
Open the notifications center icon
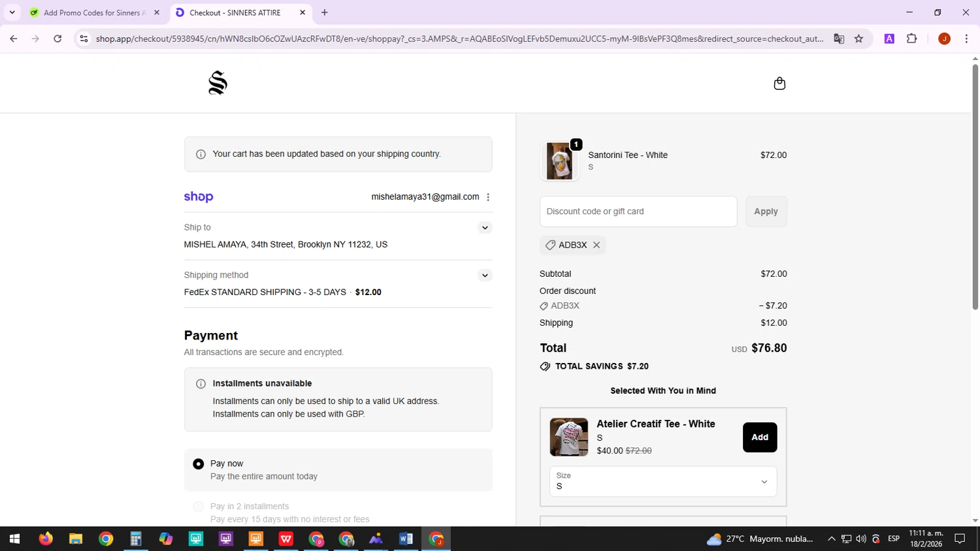click(x=960, y=539)
